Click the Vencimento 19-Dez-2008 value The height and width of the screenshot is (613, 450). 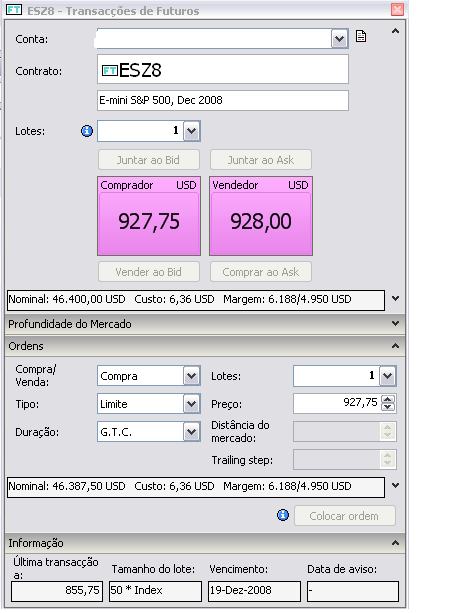[x=254, y=591]
